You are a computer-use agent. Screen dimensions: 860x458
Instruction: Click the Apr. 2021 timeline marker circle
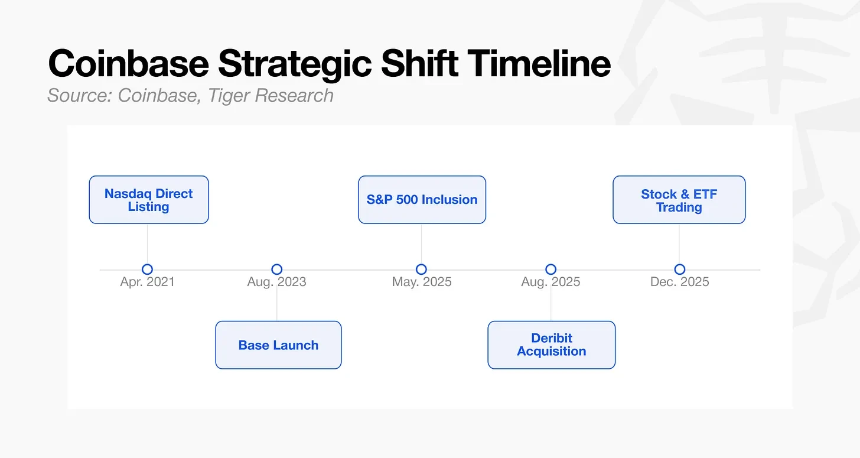pyautogui.click(x=147, y=269)
